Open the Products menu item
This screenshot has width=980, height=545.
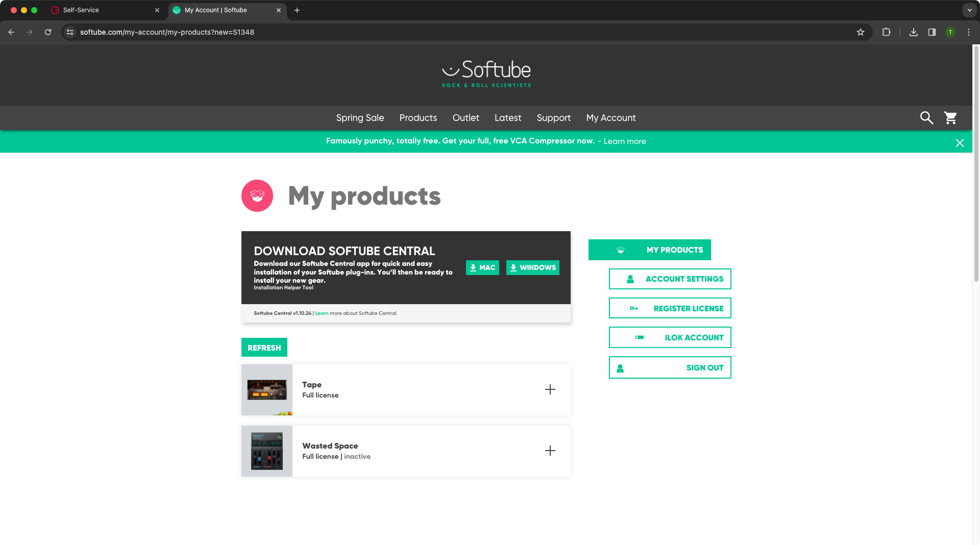(x=418, y=118)
